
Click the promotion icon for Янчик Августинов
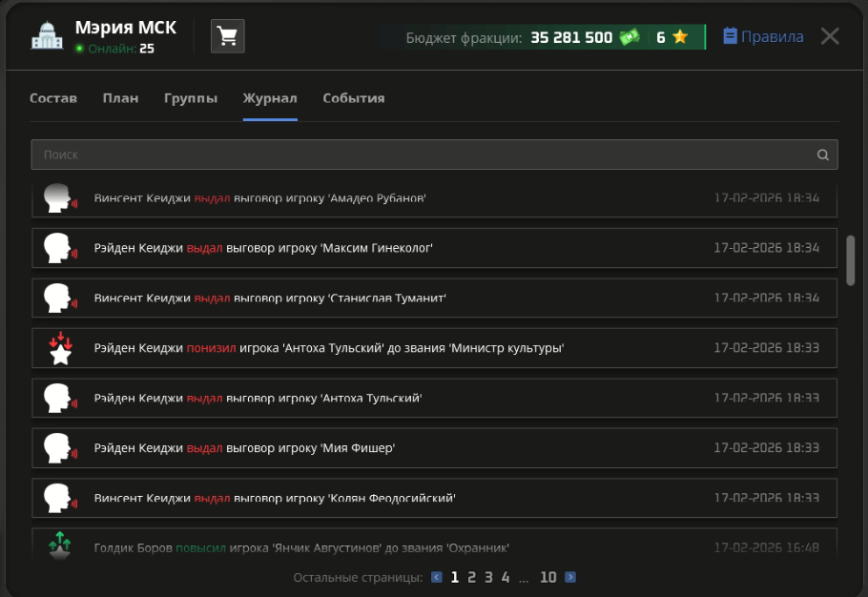(60, 546)
